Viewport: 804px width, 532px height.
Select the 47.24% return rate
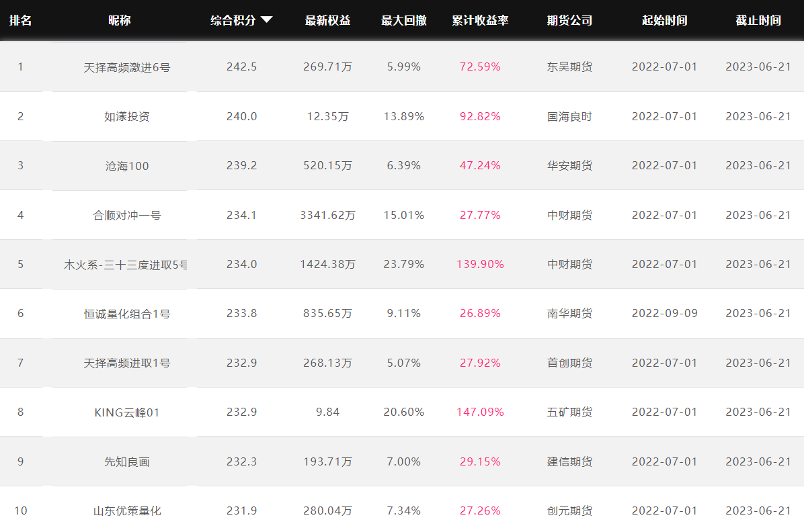point(480,165)
